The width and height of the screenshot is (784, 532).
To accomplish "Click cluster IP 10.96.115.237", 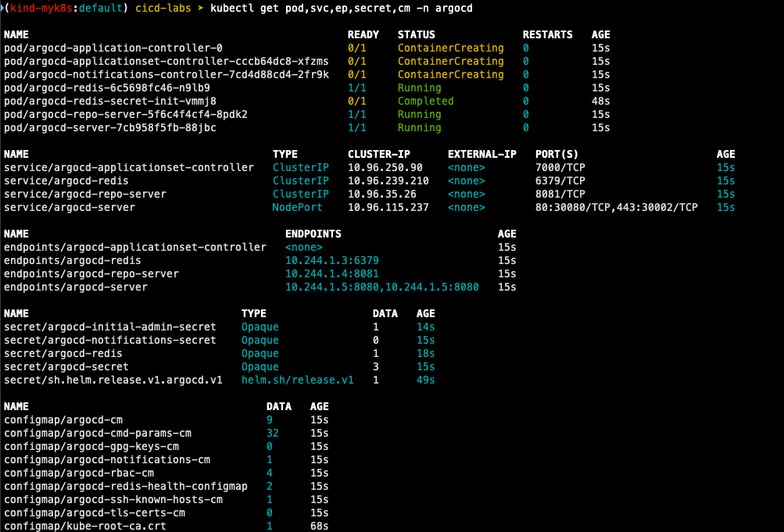I will (x=388, y=207).
